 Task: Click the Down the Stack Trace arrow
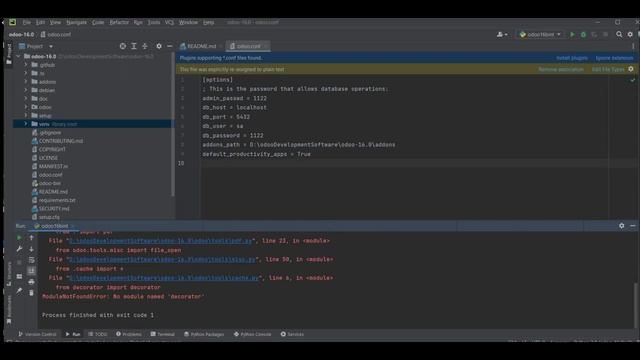31,249
